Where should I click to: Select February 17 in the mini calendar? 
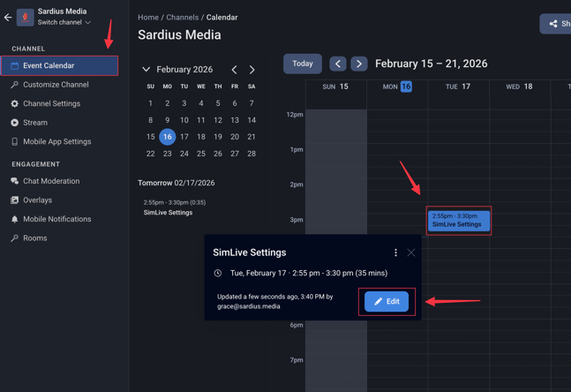[x=184, y=137]
